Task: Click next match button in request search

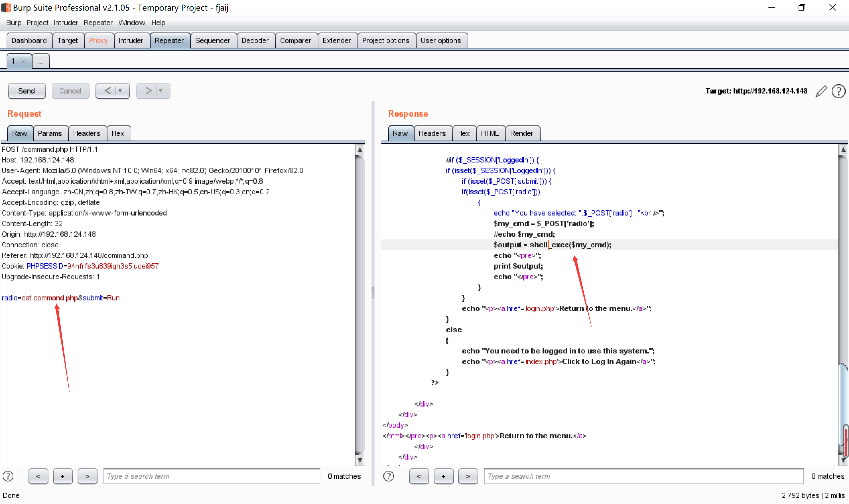Action: [87, 476]
